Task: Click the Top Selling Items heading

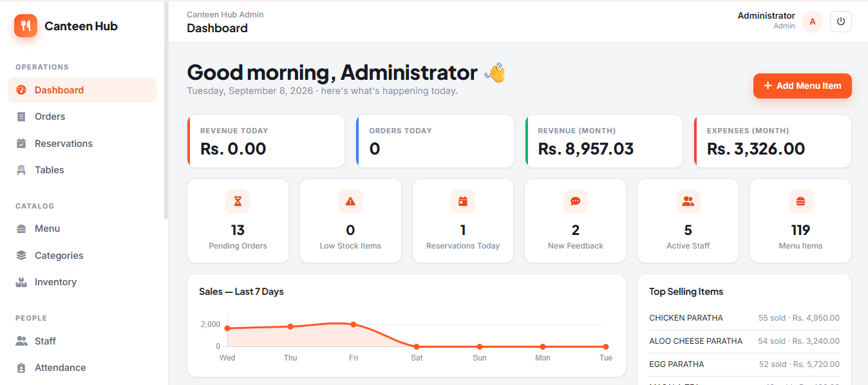Action: click(686, 292)
